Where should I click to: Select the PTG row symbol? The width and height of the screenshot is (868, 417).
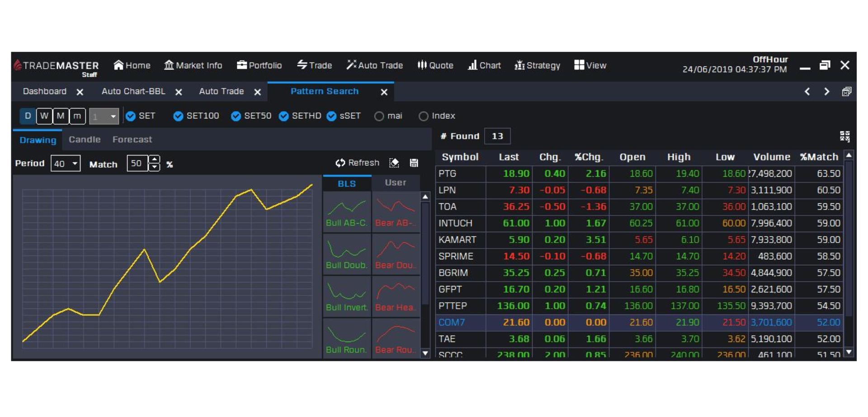[448, 173]
